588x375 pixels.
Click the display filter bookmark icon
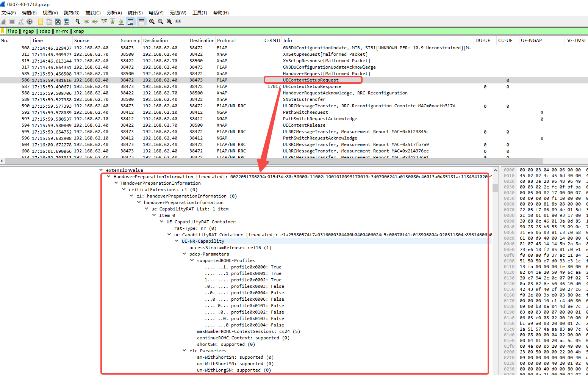pyautogui.click(x=3, y=31)
